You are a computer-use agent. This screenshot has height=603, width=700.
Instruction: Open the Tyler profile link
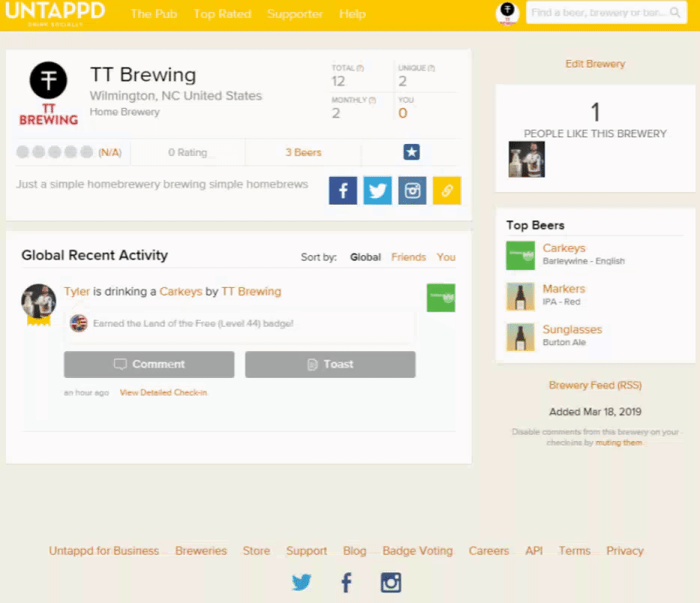[76, 291]
